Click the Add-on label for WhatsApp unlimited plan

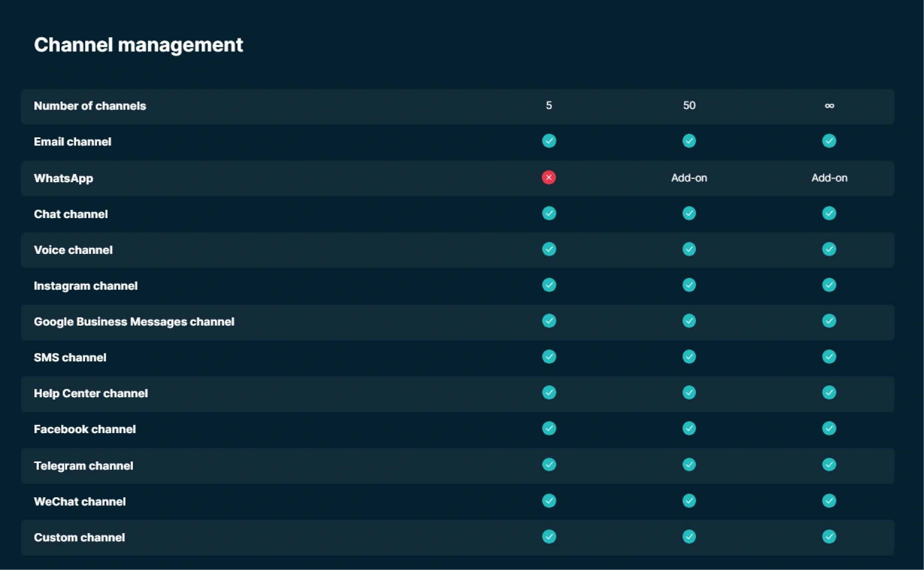pyautogui.click(x=829, y=178)
